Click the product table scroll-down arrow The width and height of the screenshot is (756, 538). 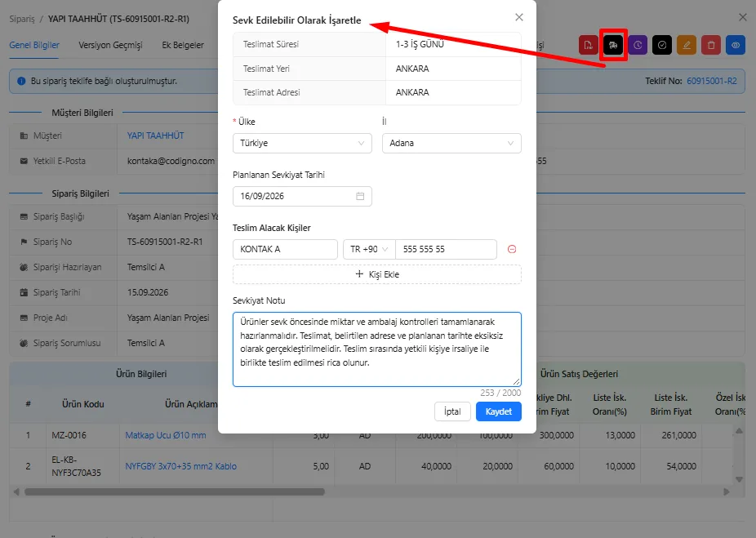(739, 479)
